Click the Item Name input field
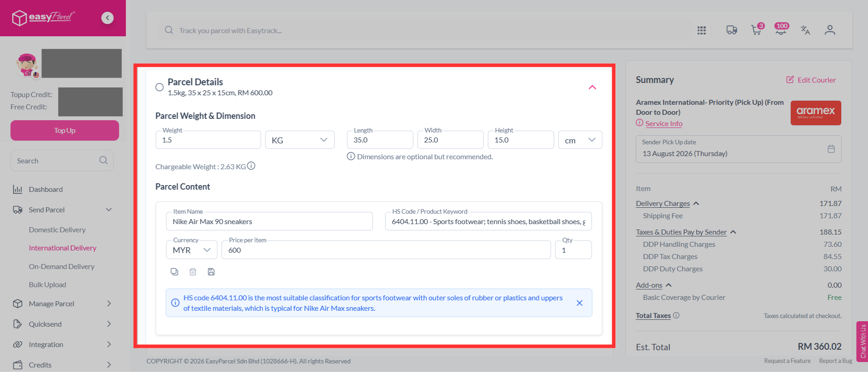The height and width of the screenshot is (372, 868). point(269,221)
